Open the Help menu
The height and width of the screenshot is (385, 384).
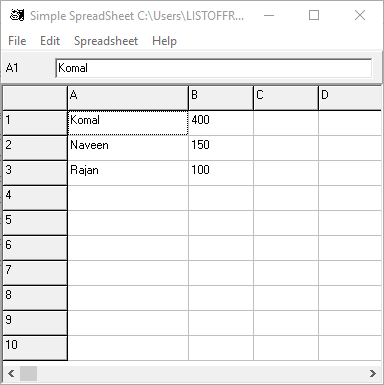164,41
